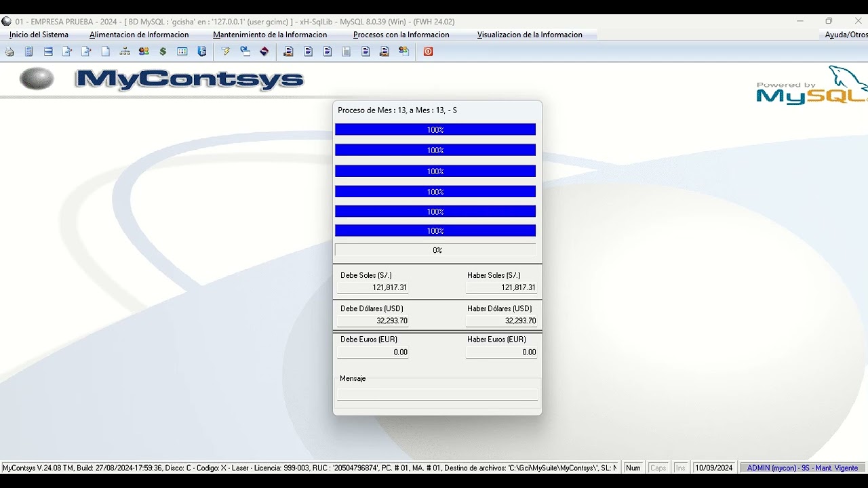
Task: Click the 'Mensaje' label
Action: coord(353,378)
